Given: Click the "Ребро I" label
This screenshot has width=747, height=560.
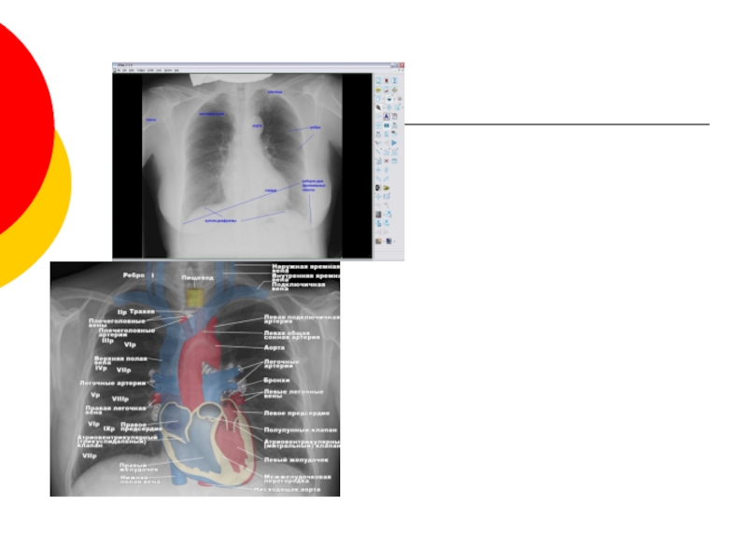Looking at the screenshot, I should 138,275.
